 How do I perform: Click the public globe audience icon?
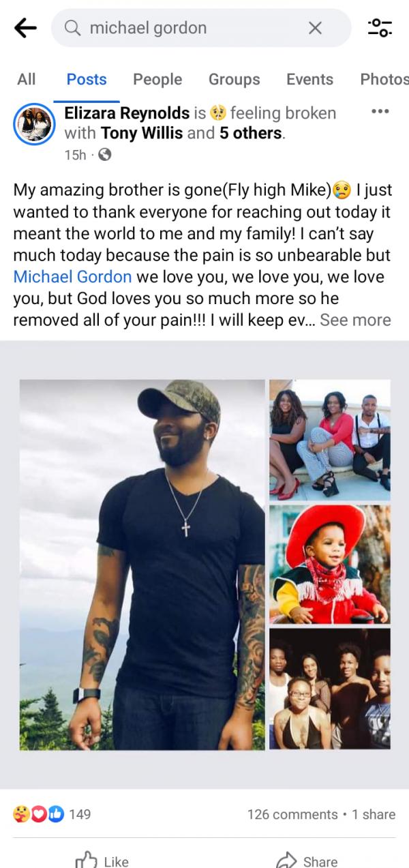[x=104, y=155]
